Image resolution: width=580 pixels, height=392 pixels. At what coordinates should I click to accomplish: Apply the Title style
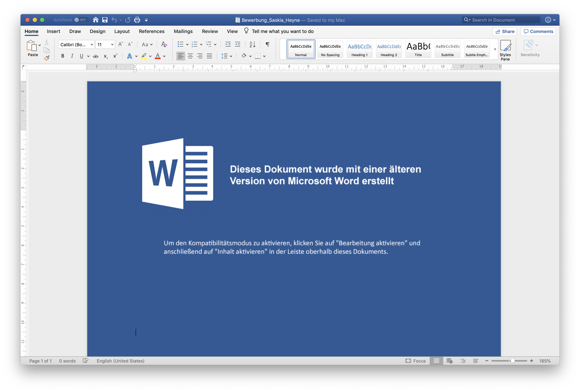point(418,49)
